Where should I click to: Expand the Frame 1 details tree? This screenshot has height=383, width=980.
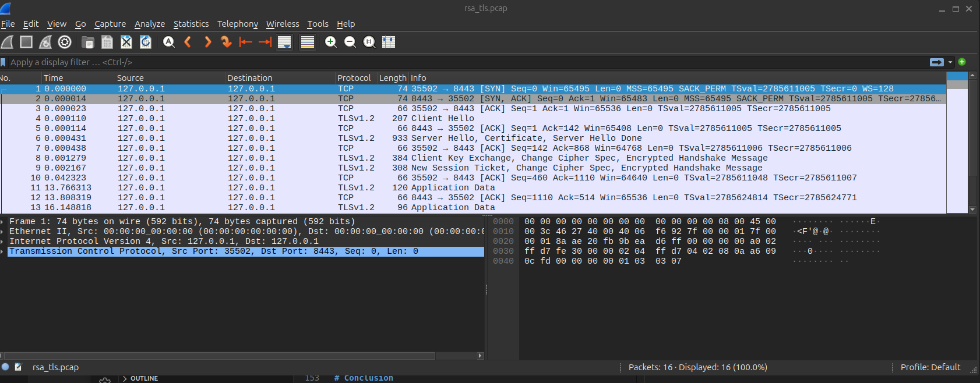pyautogui.click(x=3, y=222)
